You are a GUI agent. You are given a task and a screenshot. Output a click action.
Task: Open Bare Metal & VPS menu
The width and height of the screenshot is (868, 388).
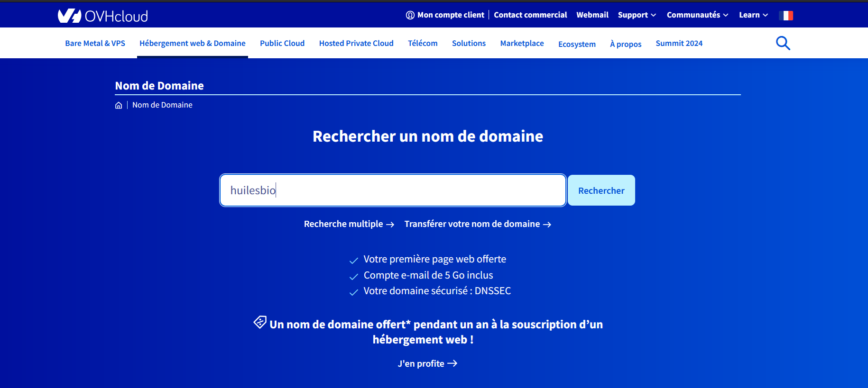(95, 43)
